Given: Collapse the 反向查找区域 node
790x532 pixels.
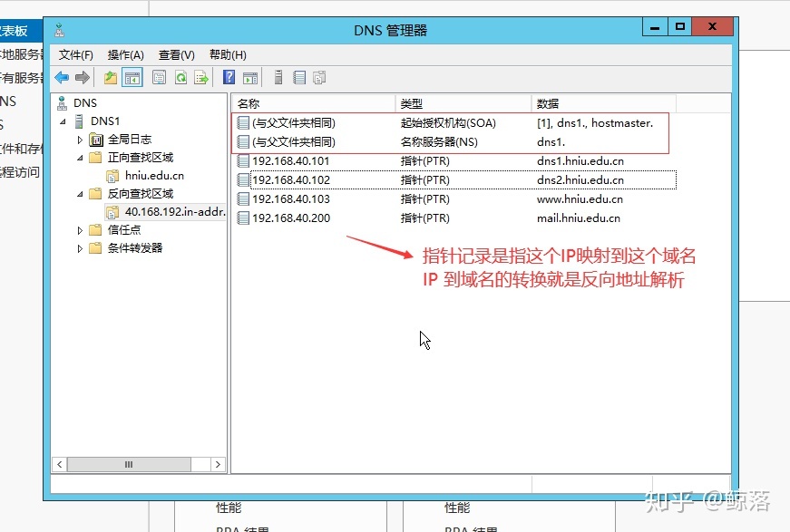Looking at the screenshot, I should click(80, 194).
